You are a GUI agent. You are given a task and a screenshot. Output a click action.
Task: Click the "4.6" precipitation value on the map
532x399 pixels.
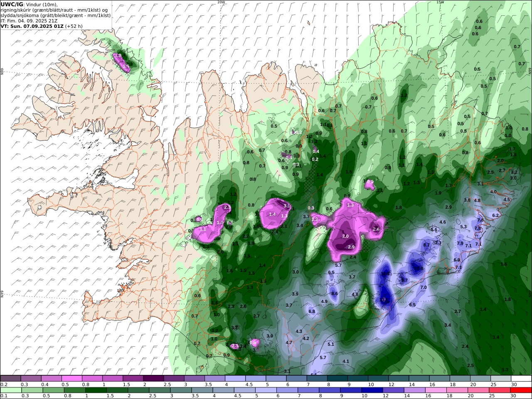click(x=443, y=222)
